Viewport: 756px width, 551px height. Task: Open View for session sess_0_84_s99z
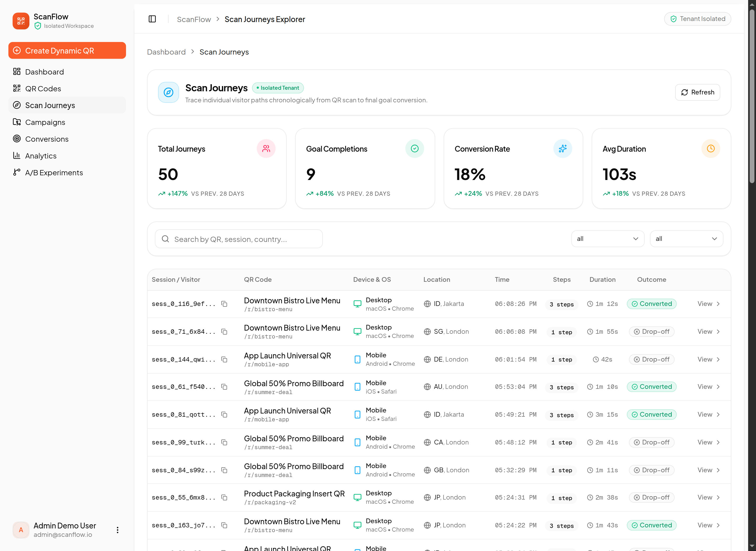tap(709, 470)
